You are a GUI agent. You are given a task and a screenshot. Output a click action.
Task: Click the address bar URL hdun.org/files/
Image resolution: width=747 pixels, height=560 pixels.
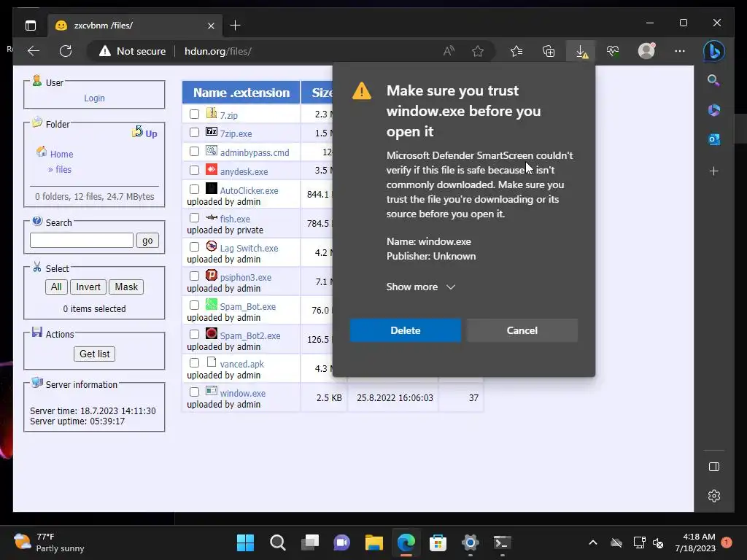pos(217,51)
